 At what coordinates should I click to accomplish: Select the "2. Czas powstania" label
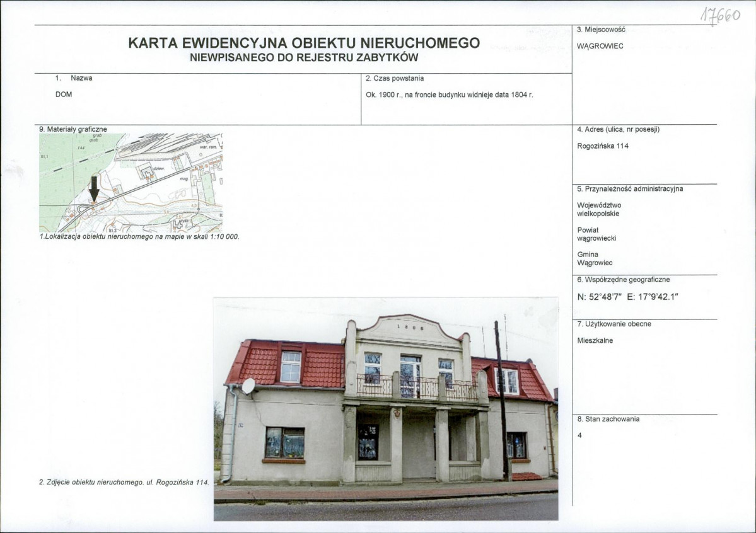tap(395, 78)
